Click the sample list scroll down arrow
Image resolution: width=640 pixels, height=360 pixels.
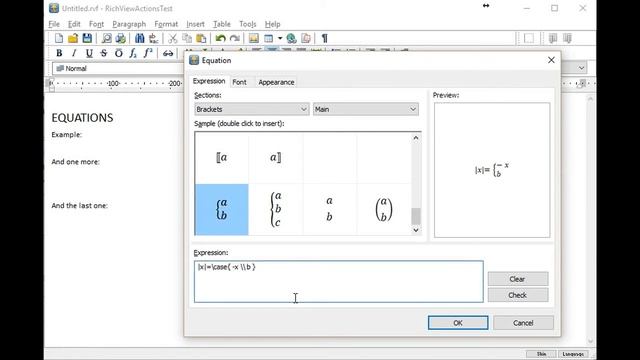[416, 230]
